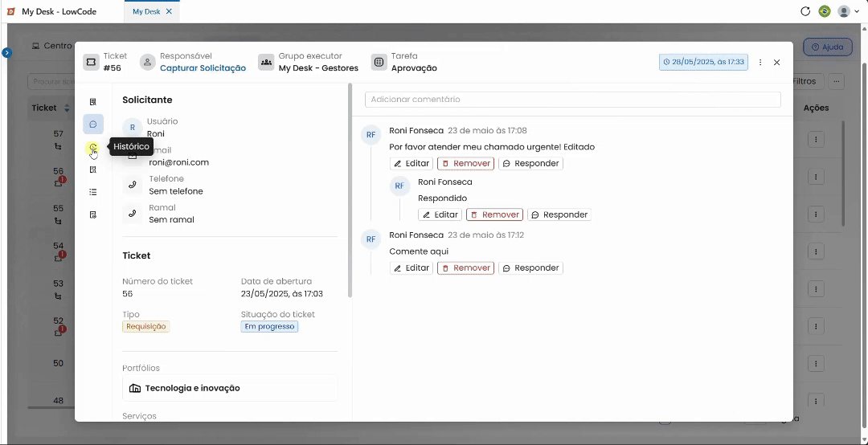Click the roni@roni.com email text
Image resolution: width=868 pixels, height=445 pixels.
pos(178,163)
